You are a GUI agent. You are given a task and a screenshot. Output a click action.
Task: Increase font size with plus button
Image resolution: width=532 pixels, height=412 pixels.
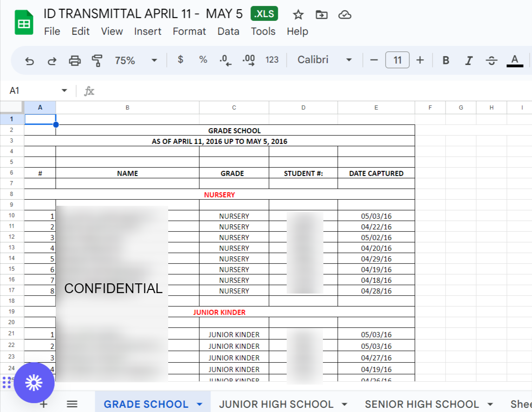tap(420, 60)
